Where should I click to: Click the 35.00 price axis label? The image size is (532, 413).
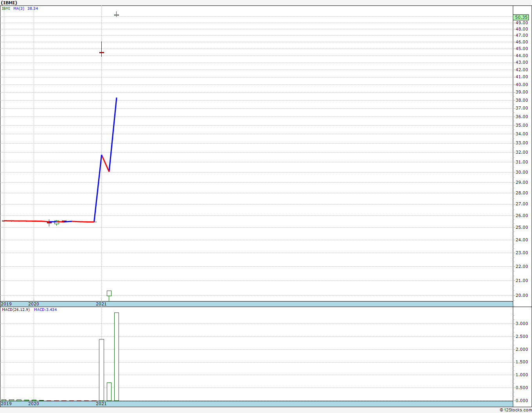coord(521,125)
